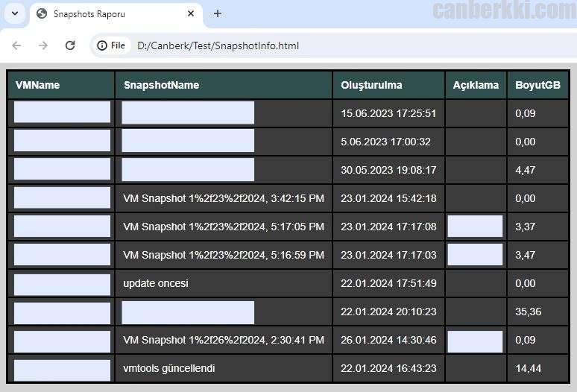Click snapshot name ending 3:42:15 PM
577x392 pixels.
click(x=224, y=198)
